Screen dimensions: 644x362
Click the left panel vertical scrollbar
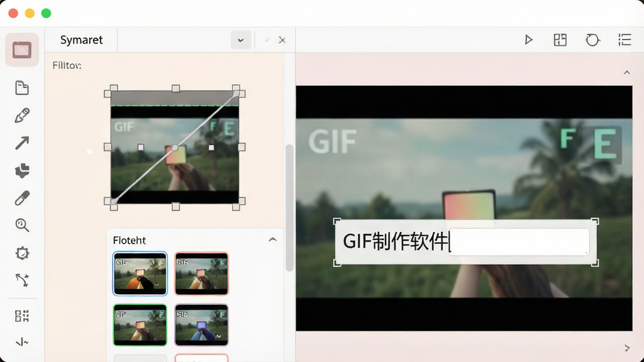click(x=289, y=207)
